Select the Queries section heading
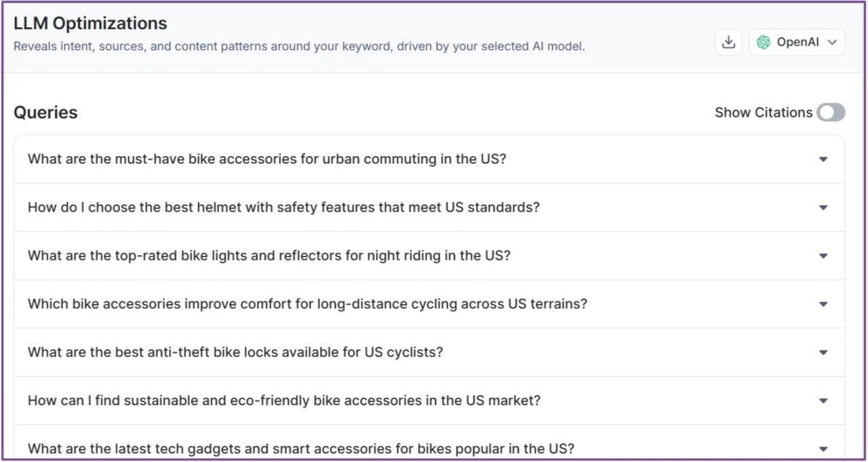The height and width of the screenshot is (462, 868). click(45, 112)
